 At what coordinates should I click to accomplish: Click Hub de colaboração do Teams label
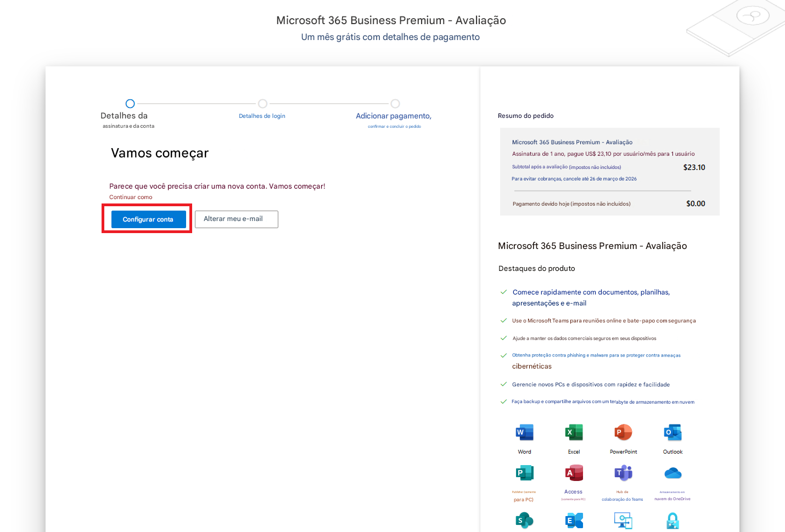tap(622, 496)
